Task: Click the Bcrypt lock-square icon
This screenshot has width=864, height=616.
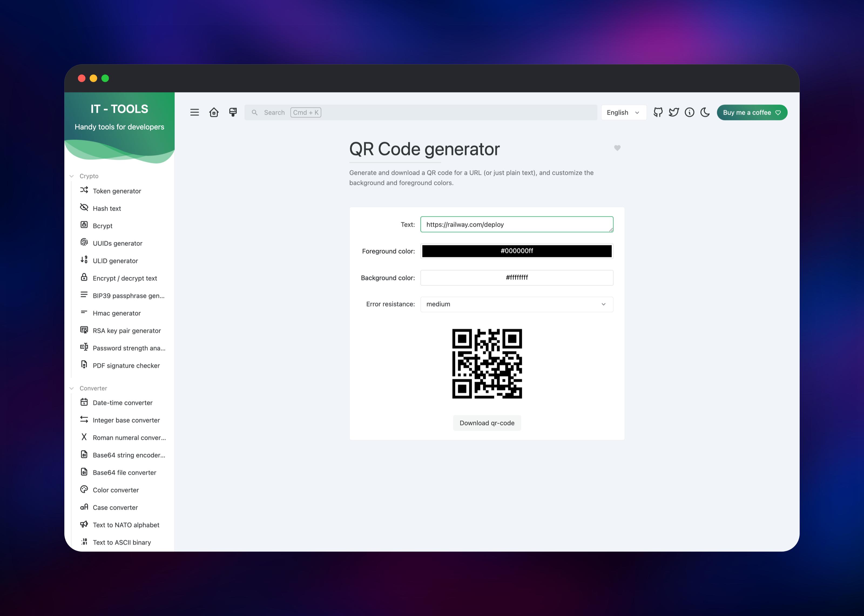Action: click(x=84, y=225)
